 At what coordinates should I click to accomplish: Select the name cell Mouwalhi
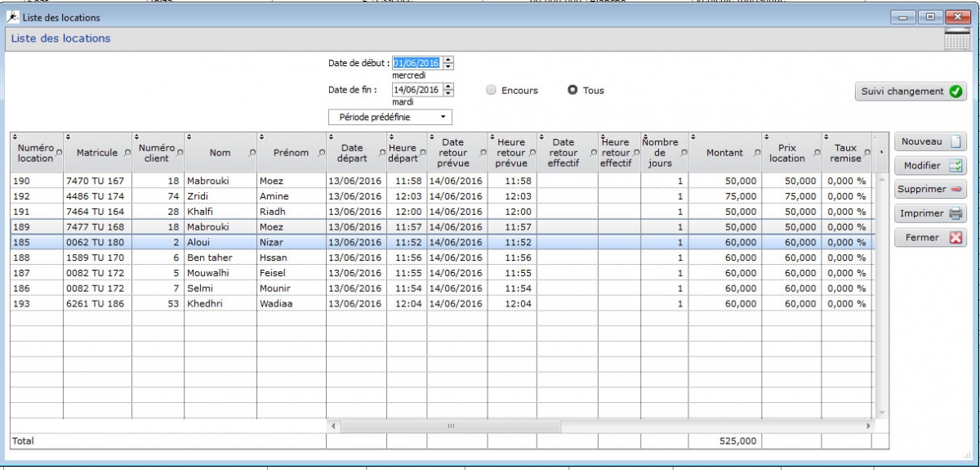pos(220,273)
